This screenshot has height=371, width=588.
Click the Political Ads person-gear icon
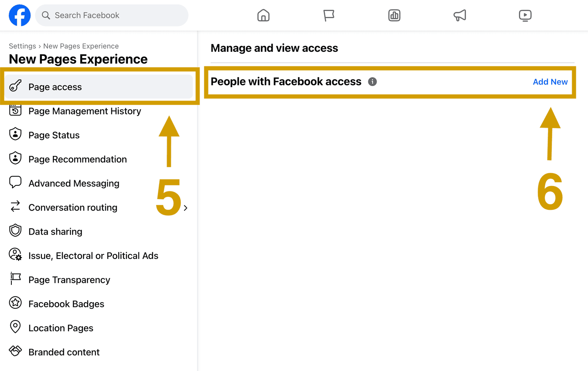[15, 254]
